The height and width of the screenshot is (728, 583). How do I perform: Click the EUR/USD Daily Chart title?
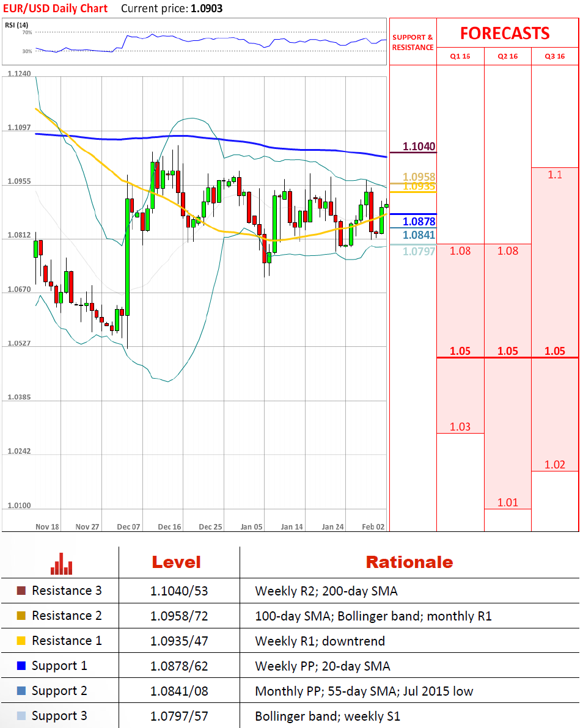[55, 9]
